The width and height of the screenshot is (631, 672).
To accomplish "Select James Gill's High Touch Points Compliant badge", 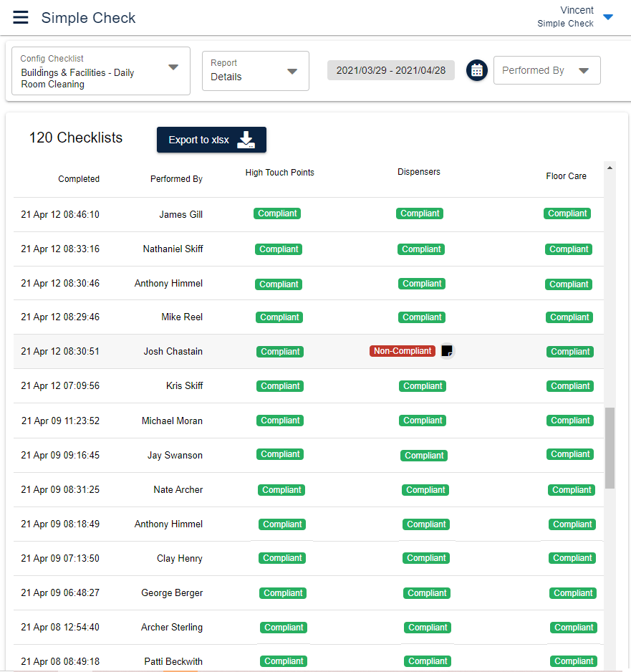I will [x=276, y=213].
